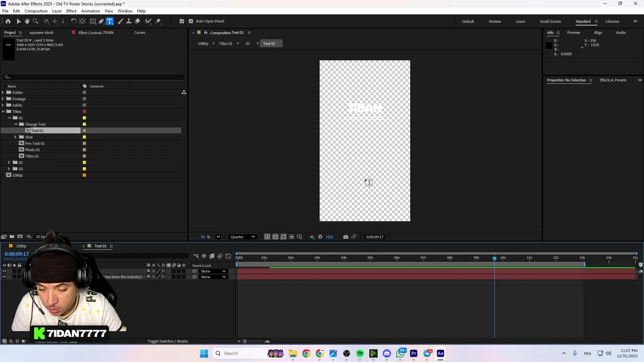Open first layer's Parent None dropdown

[213, 271]
